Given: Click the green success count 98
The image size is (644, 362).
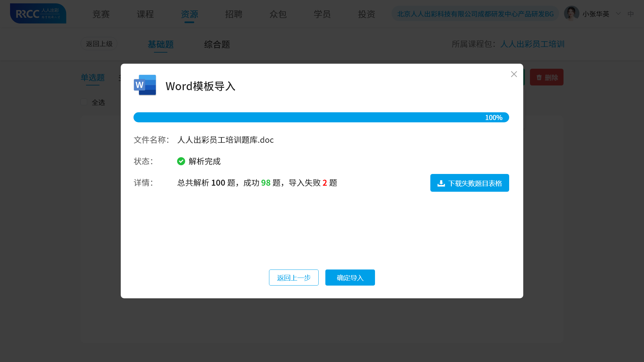Looking at the screenshot, I should (266, 183).
